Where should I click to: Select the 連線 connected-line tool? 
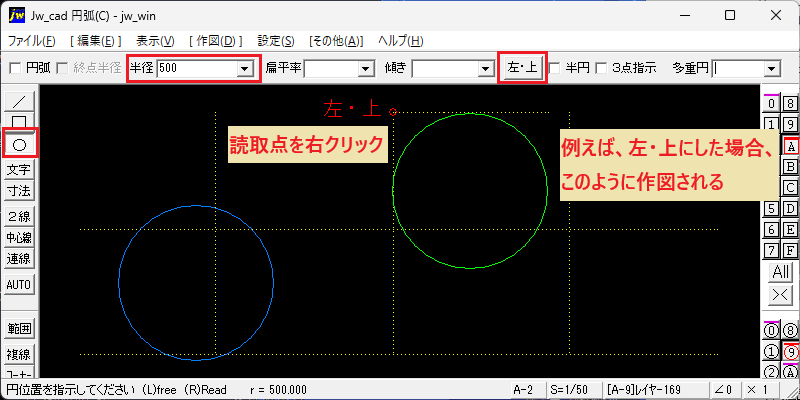pos(19,259)
